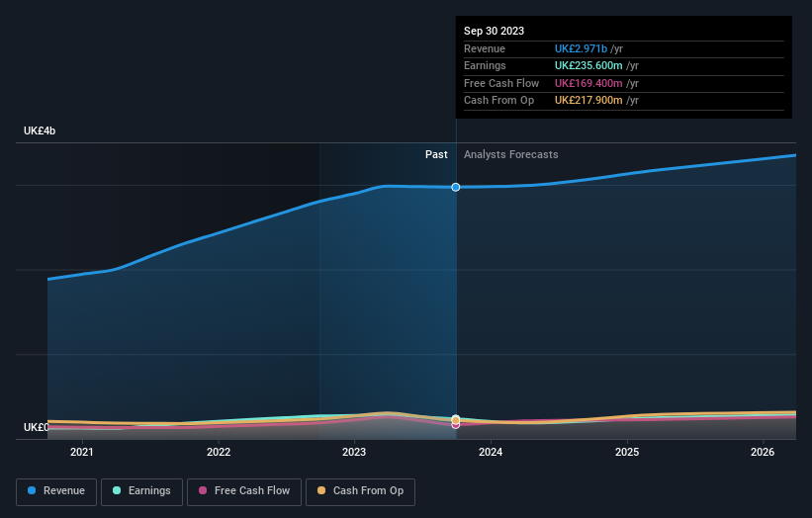Click the Analysts Forecasts label
The width and height of the screenshot is (812, 518).
click(511, 154)
